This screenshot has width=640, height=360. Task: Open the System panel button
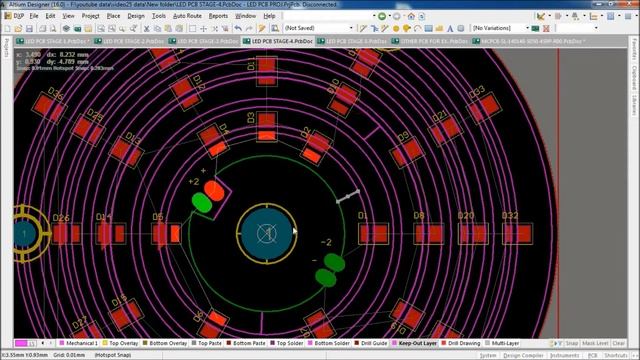click(488, 356)
